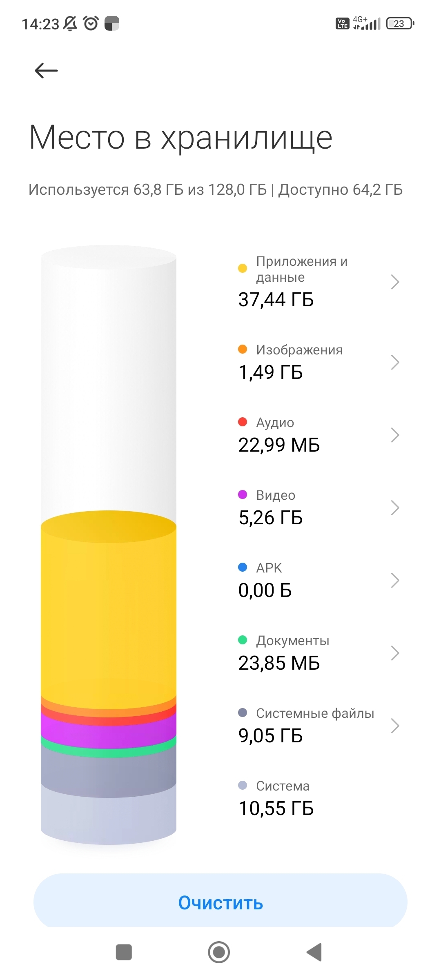The image size is (441, 980).
Task: Expand the Видео chevron arrow
Action: pos(394,508)
